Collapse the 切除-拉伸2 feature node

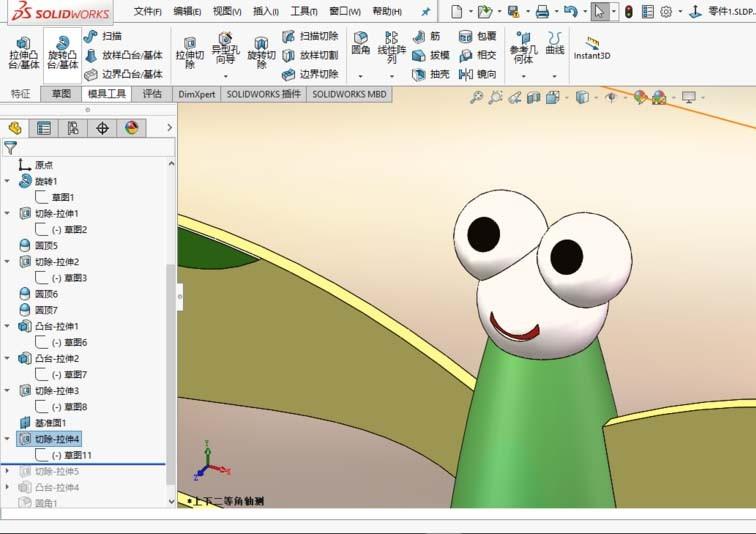7,262
